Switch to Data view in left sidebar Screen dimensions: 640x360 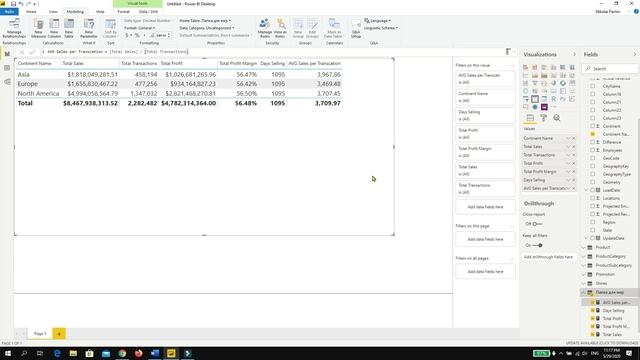click(7, 68)
